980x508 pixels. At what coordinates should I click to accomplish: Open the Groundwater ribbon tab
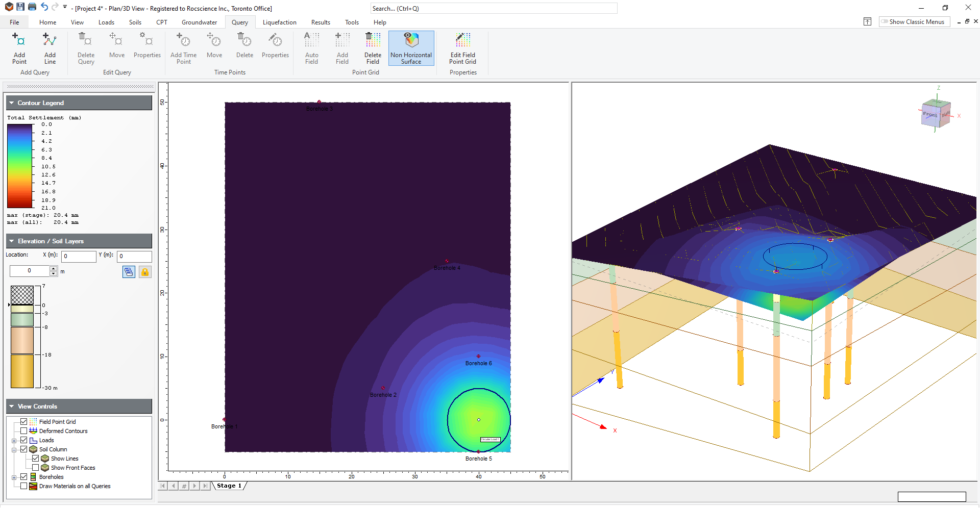[199, 22]
